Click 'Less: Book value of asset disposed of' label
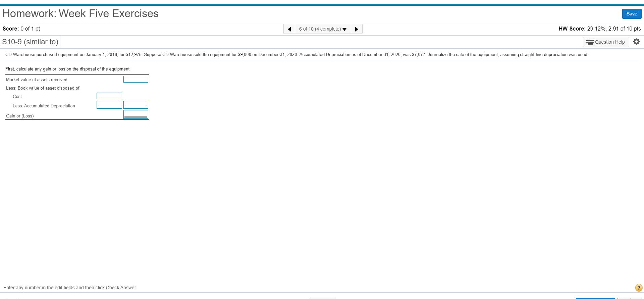 click(43, 88)
